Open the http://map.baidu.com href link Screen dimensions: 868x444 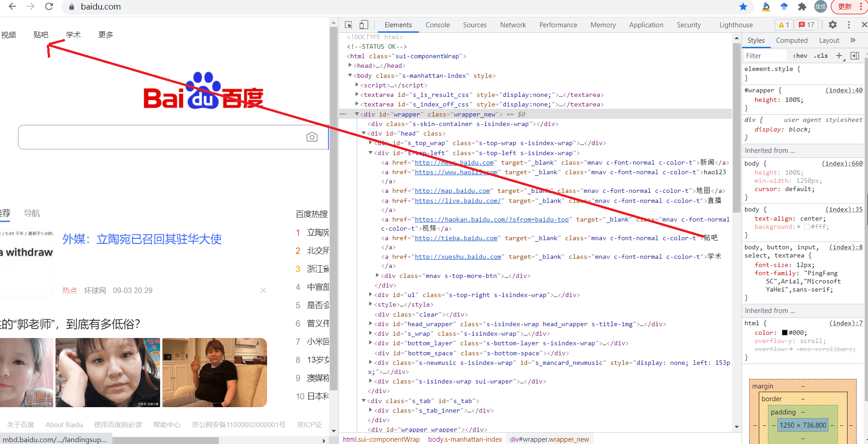[452, 191]
